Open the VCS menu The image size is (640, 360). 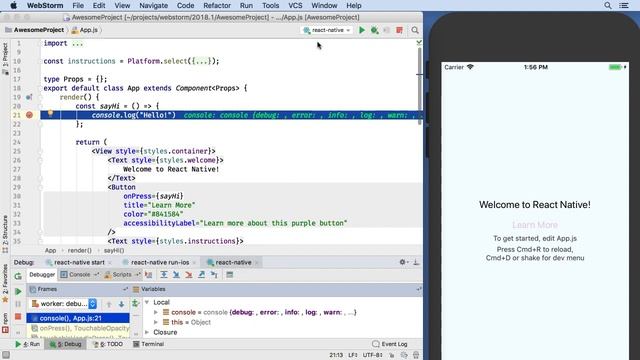[295, 5]
